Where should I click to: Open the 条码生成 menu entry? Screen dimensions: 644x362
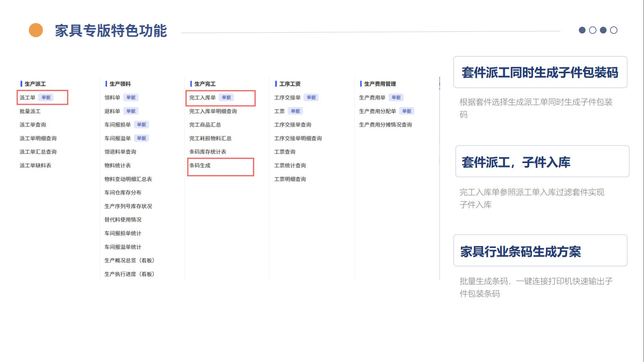point(200,165)
